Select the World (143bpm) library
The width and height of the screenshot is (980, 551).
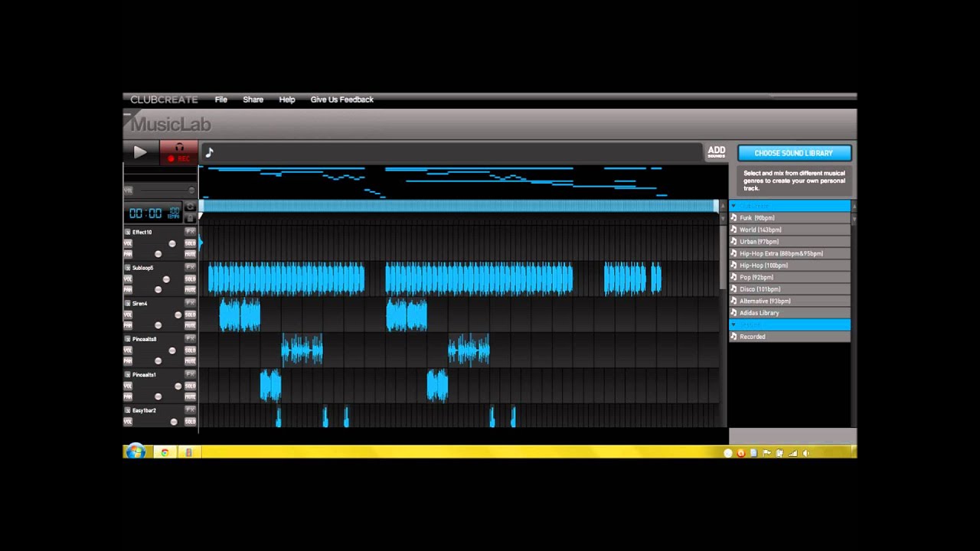pos(789,230)
